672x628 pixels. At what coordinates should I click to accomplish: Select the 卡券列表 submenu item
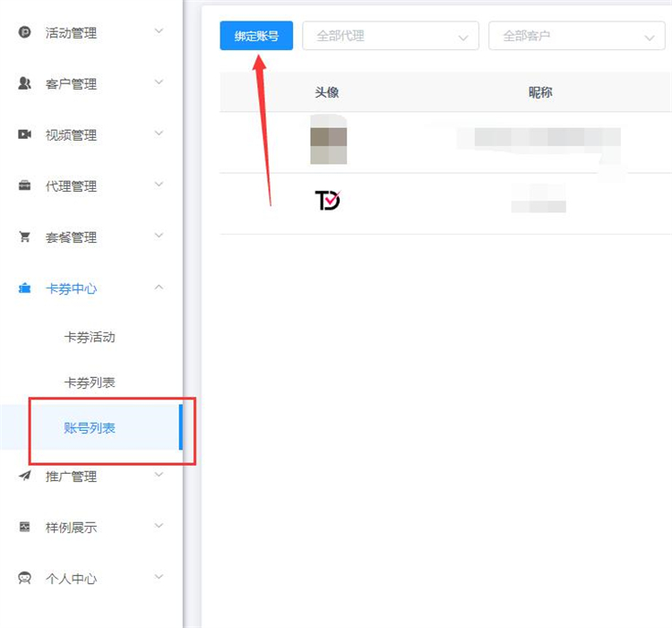90,383
